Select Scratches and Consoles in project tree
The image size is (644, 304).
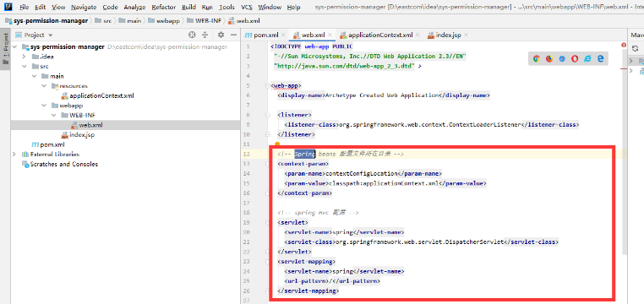pos(64,164)
